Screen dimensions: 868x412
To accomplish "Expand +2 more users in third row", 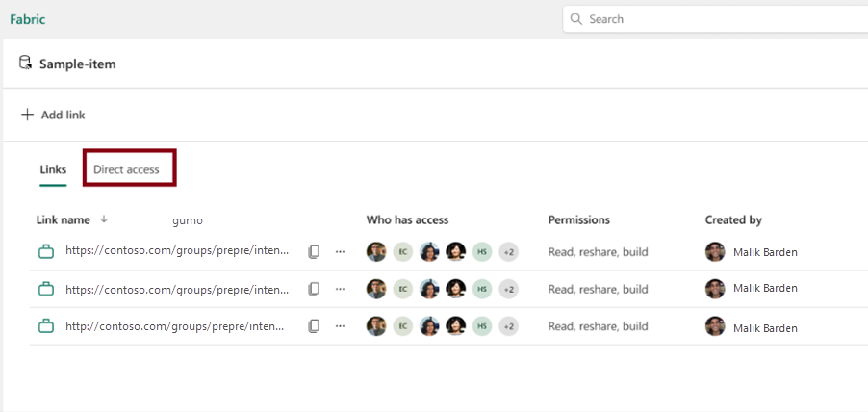I will (x=508, y=326).
